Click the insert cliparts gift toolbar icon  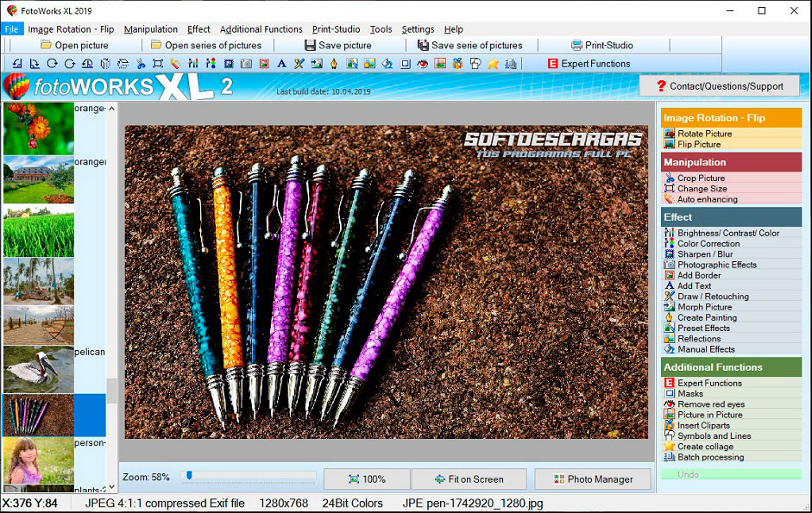[458, 64]
